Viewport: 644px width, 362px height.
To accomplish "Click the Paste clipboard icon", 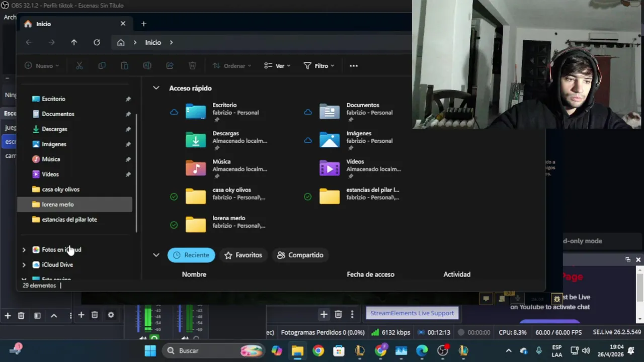I will [x=124, y=66].
